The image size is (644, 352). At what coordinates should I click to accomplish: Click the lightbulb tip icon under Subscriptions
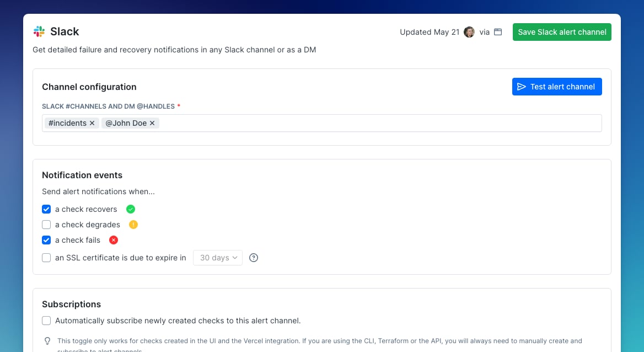coord(47,341)
